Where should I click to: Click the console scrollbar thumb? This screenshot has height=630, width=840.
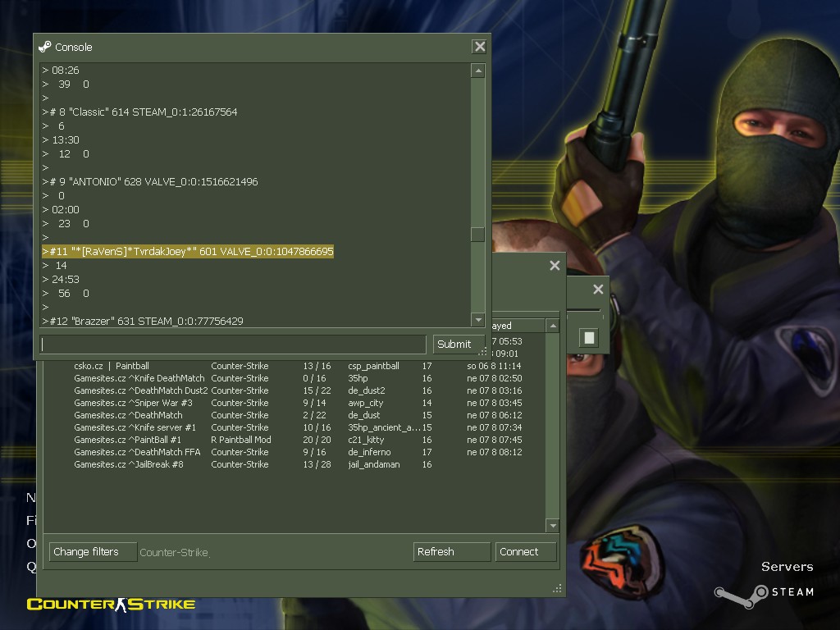[x=478, y=234]
